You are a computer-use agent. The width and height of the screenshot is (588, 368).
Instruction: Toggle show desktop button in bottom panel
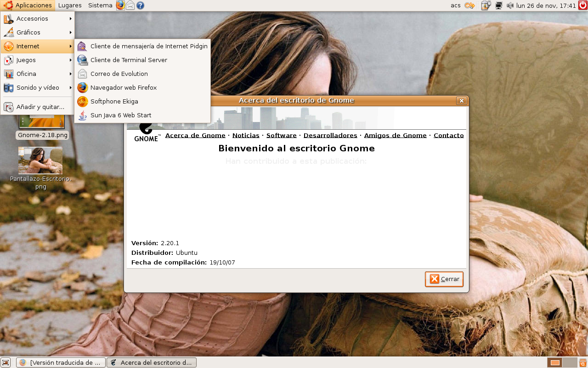click(x=6, y=362)
